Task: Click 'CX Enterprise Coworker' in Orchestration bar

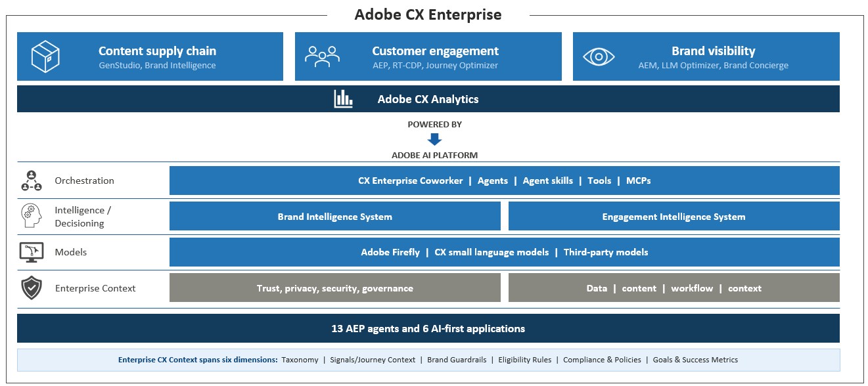Action: point(411,181)
